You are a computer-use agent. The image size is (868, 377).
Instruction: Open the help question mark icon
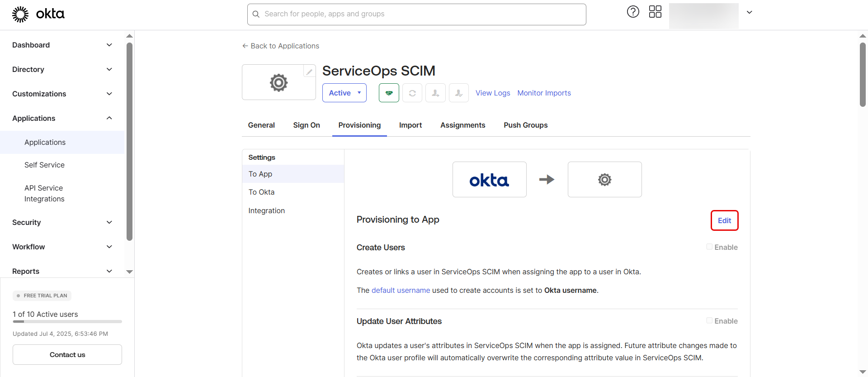click(x=633, y=12)
